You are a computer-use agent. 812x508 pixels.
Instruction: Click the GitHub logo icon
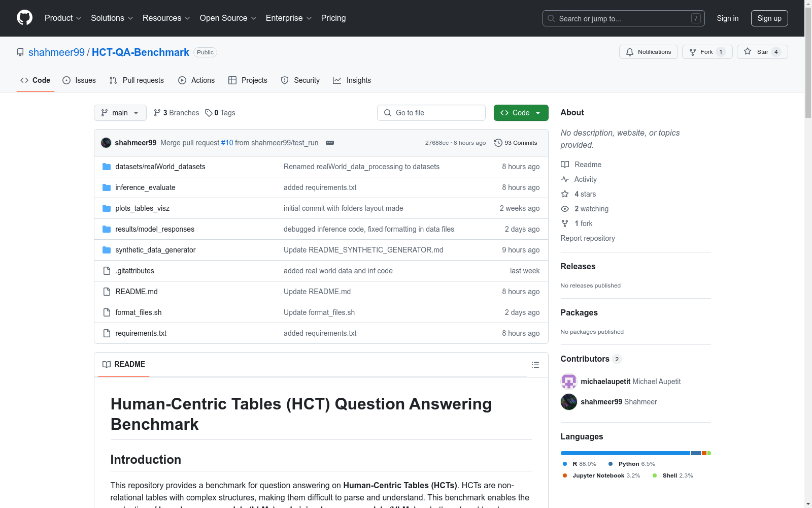[24, 18]
